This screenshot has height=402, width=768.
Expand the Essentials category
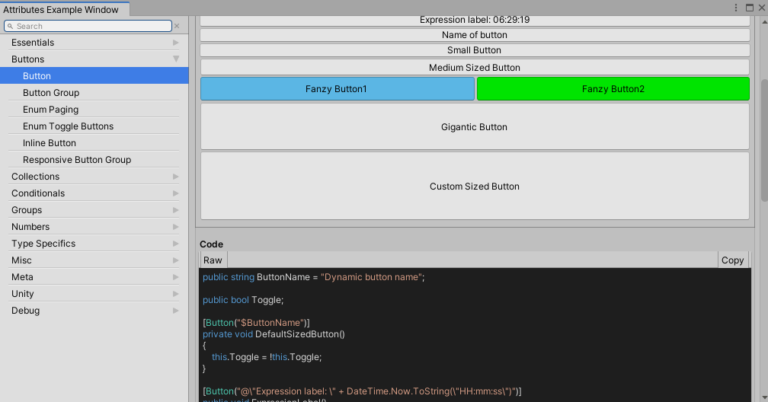point(176,43)
